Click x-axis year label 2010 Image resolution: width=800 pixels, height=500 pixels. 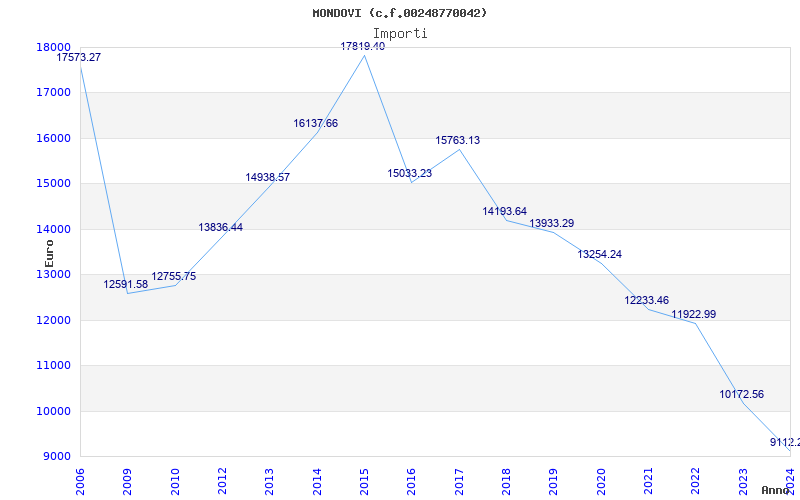(175, 482)
